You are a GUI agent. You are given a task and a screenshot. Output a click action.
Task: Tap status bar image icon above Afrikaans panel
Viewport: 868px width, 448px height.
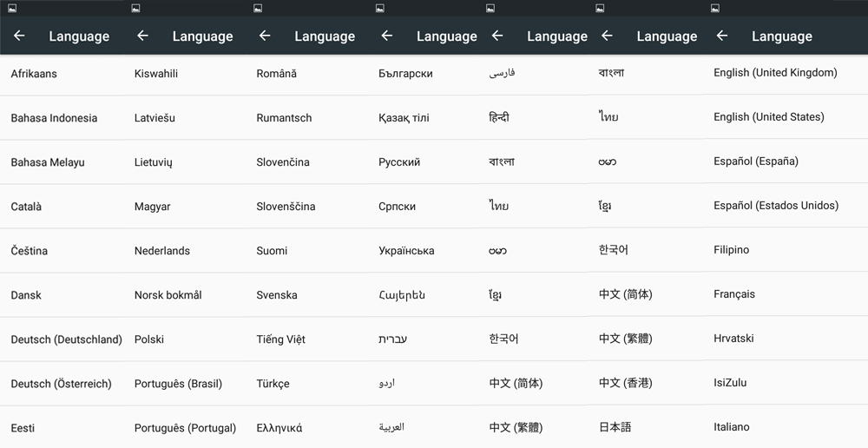click(13, 9)
